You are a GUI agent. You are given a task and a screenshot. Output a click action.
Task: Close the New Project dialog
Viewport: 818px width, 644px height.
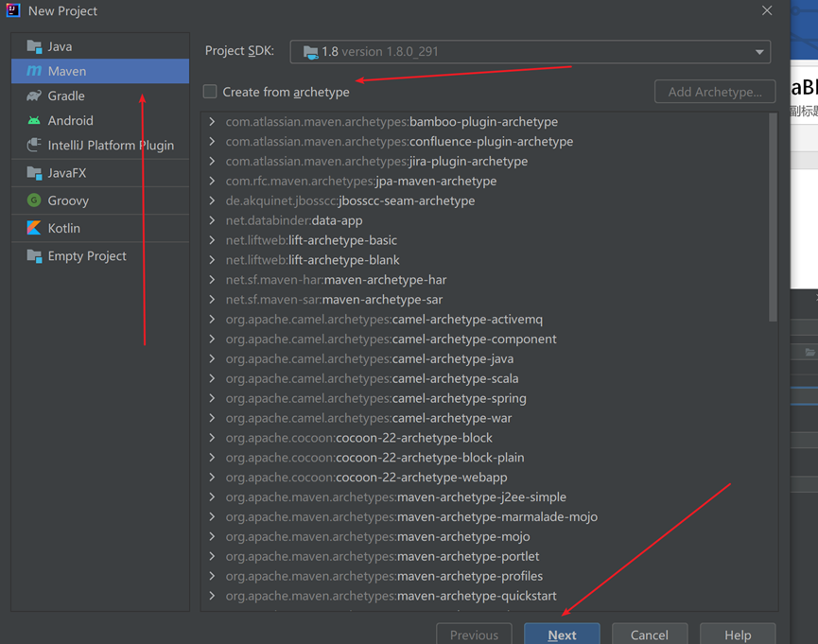(x=766, y=10)
